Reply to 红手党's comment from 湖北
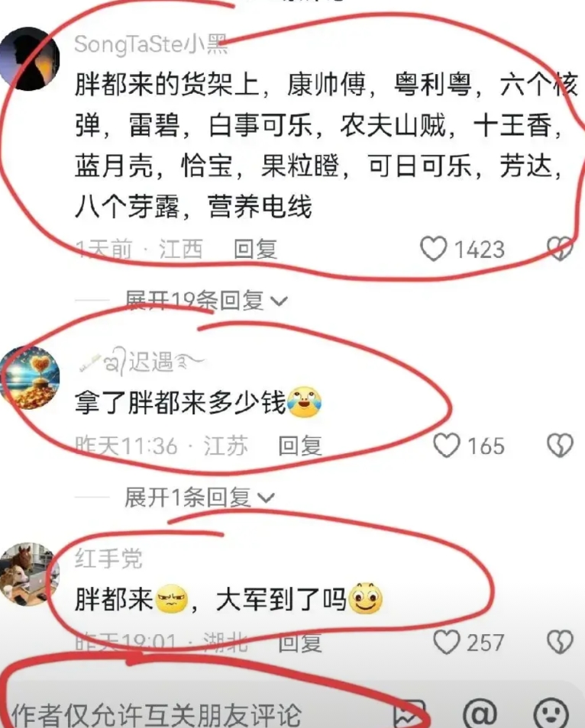 pyautogui.click(x=299, y=643)
